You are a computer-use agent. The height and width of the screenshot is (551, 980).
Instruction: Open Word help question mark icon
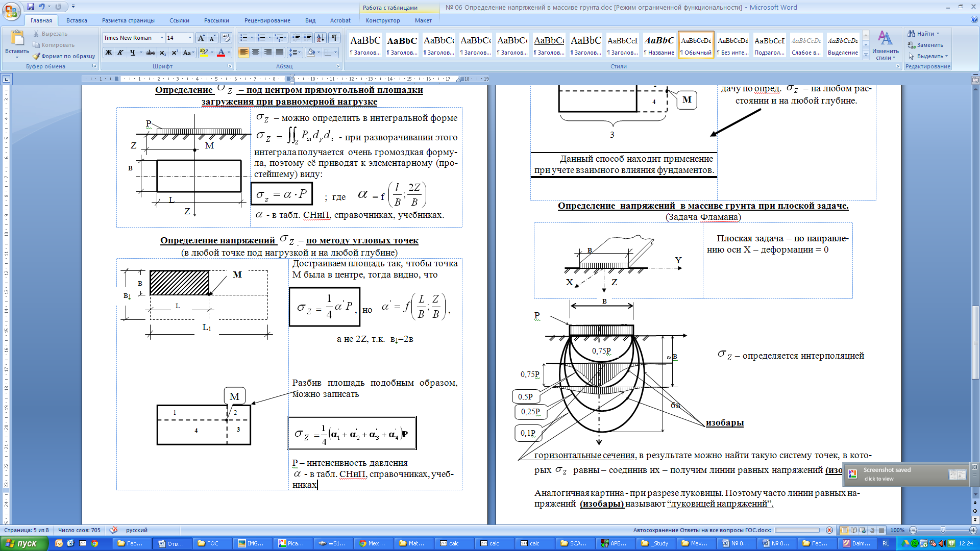click(974, 20)
